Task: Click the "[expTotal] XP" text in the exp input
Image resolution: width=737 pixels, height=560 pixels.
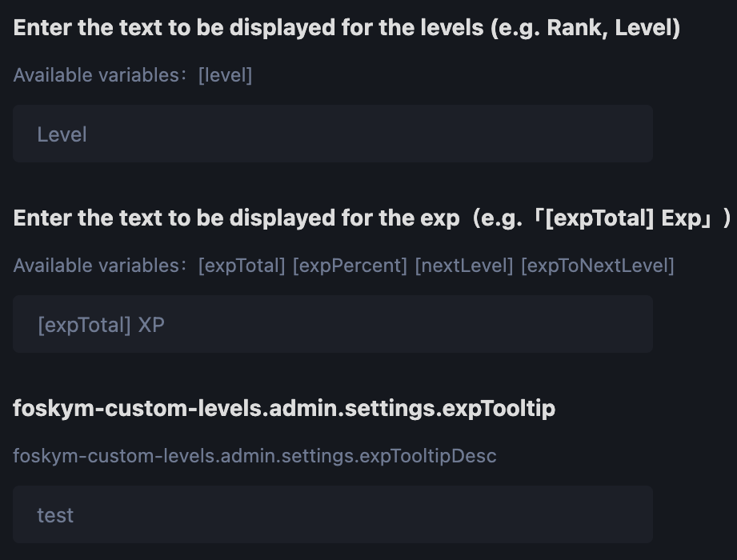Action: [100, 325]
